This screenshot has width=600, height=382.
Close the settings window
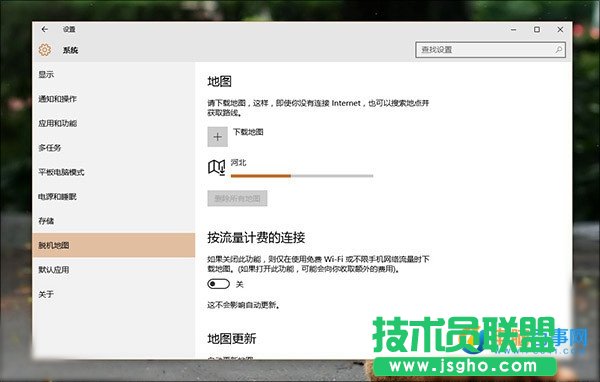(560, 29)
